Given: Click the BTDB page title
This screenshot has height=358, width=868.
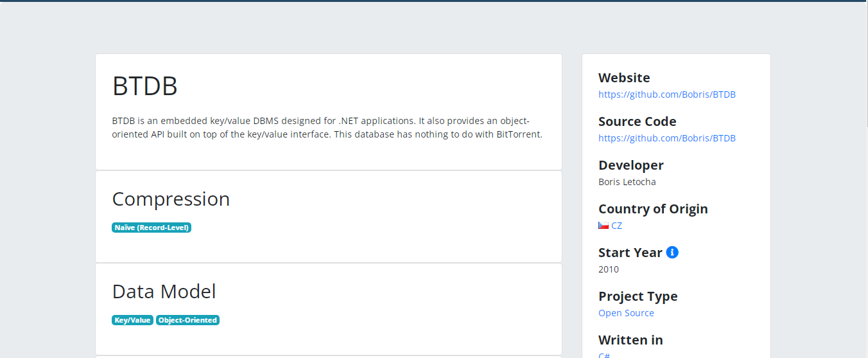Looking at the screenshot, I should [145, 86].
